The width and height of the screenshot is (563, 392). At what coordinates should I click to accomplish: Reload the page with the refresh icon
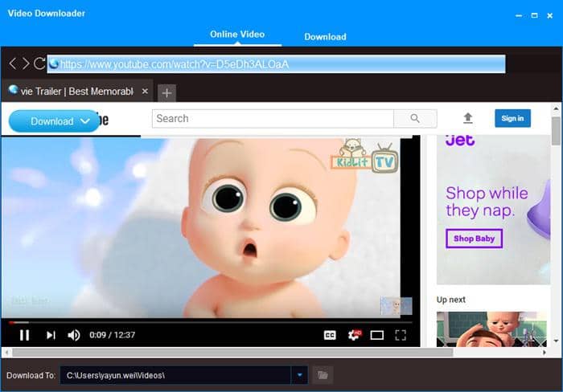coord(39,63)
